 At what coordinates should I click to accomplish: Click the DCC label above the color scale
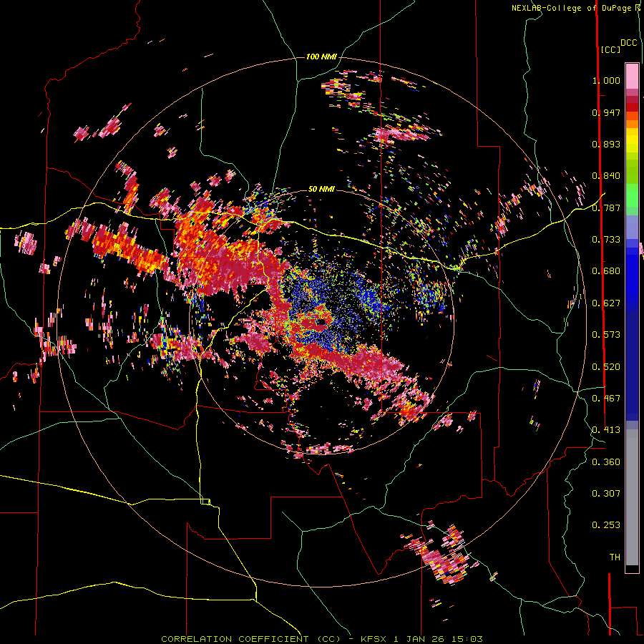click(x=629, y=43)
